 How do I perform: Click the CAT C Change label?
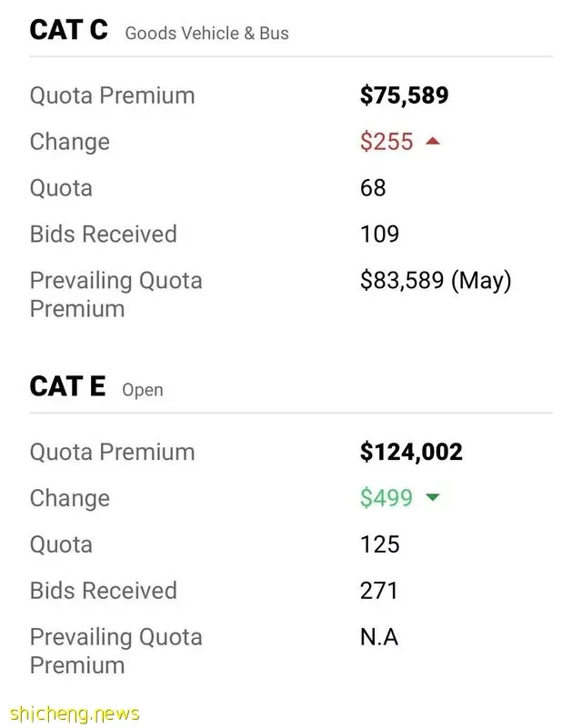[x=70, y=142]
